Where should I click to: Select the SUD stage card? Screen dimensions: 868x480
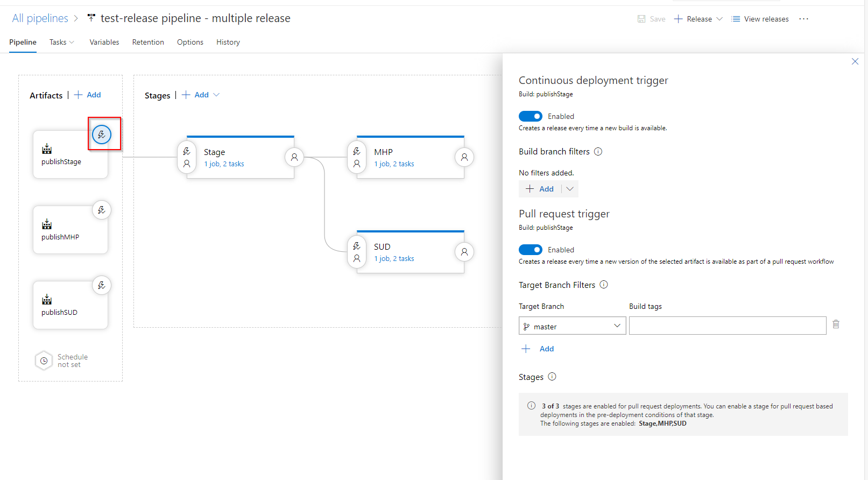click(411, 252)
